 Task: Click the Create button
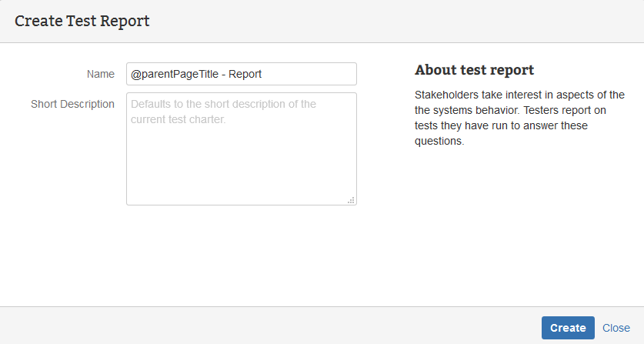tap(568, 328)
